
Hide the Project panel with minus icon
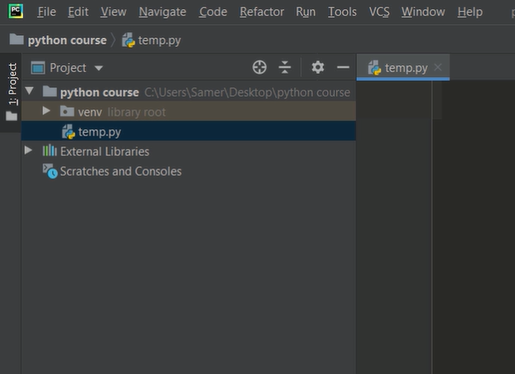point(343,67)
